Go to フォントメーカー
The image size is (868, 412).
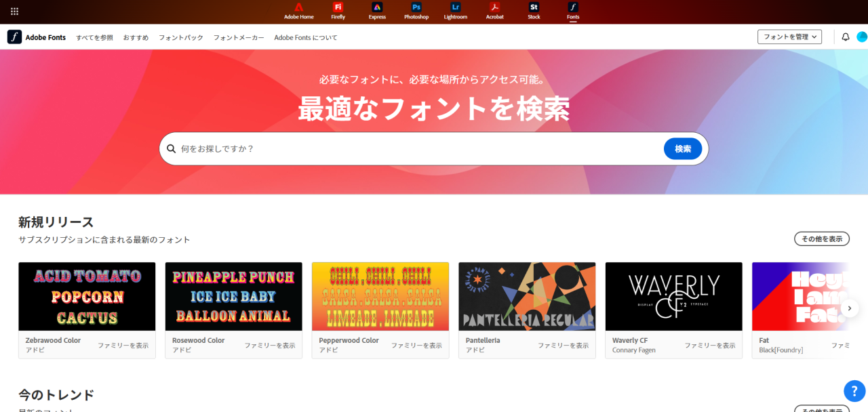pos(239,37)
